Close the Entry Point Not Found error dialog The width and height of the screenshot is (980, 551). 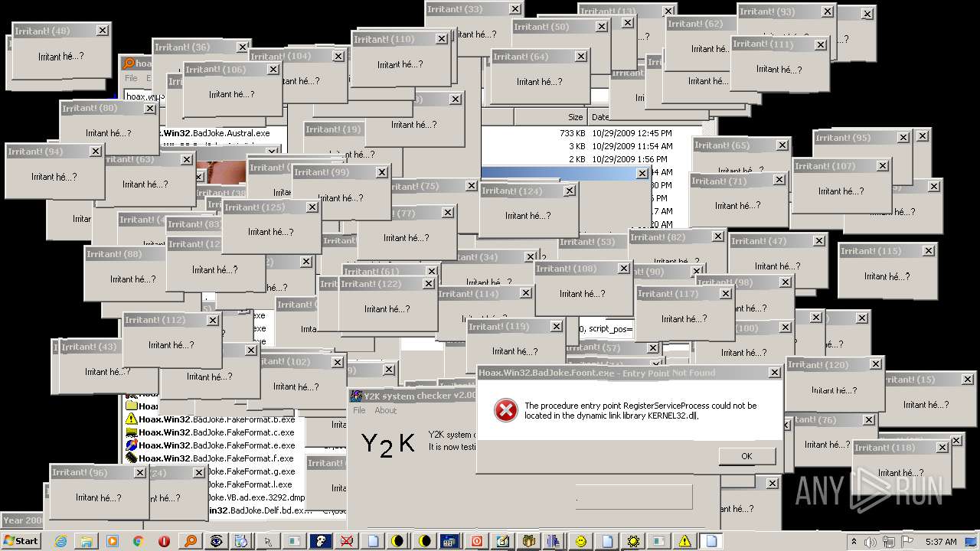click(774, 373)
